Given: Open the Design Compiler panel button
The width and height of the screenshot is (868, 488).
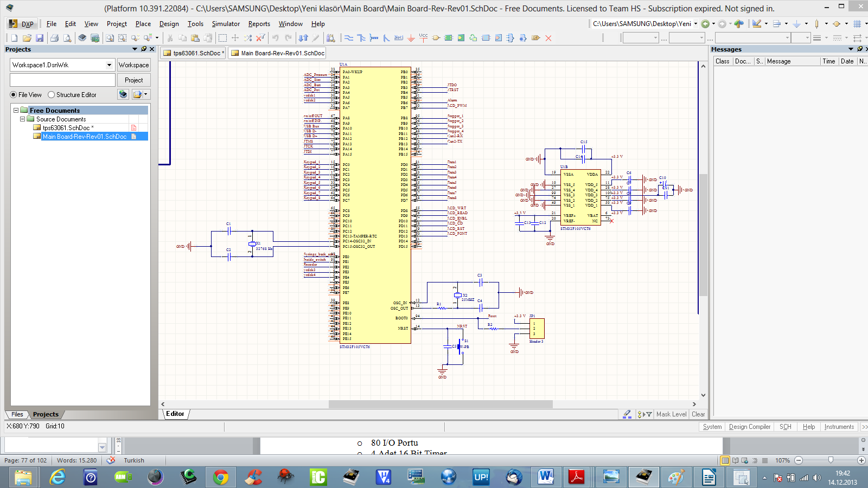Looking at the screenshot, I should pyautogui.click(x=750, y=427).
